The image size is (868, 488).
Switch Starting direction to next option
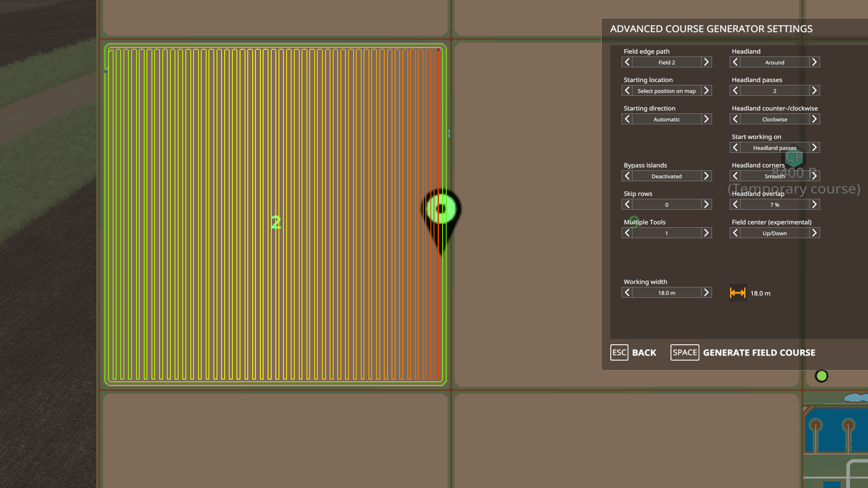click(x=707, y=119)
